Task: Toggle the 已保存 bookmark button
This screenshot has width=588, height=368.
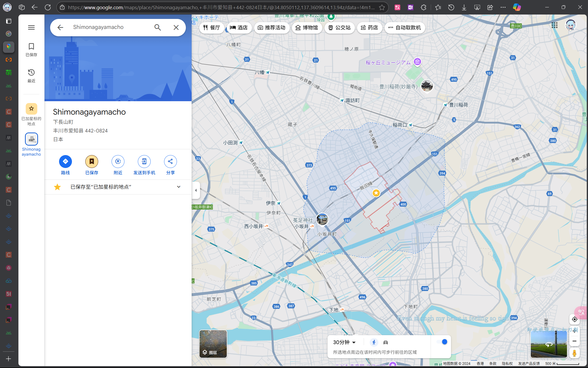Action: [92, 165]
